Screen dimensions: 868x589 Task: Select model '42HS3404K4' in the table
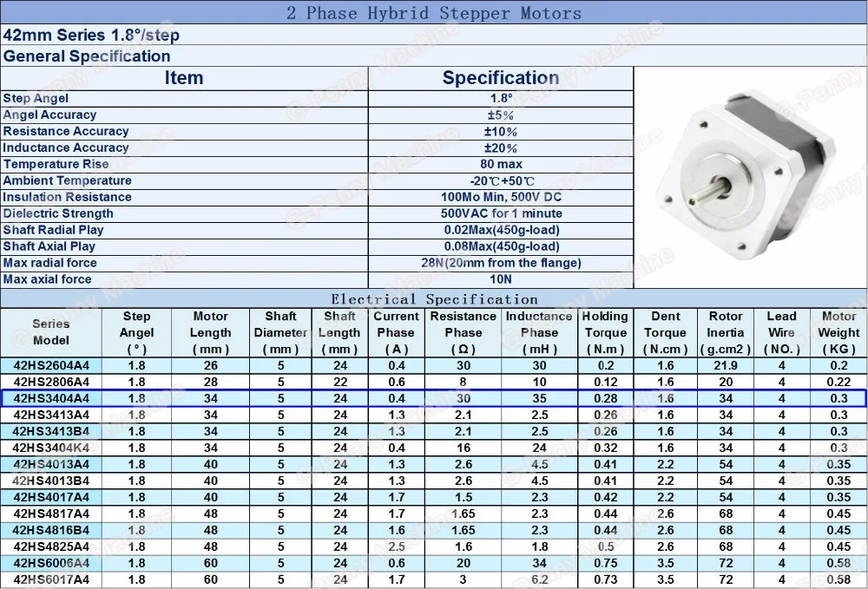point(51,448)
